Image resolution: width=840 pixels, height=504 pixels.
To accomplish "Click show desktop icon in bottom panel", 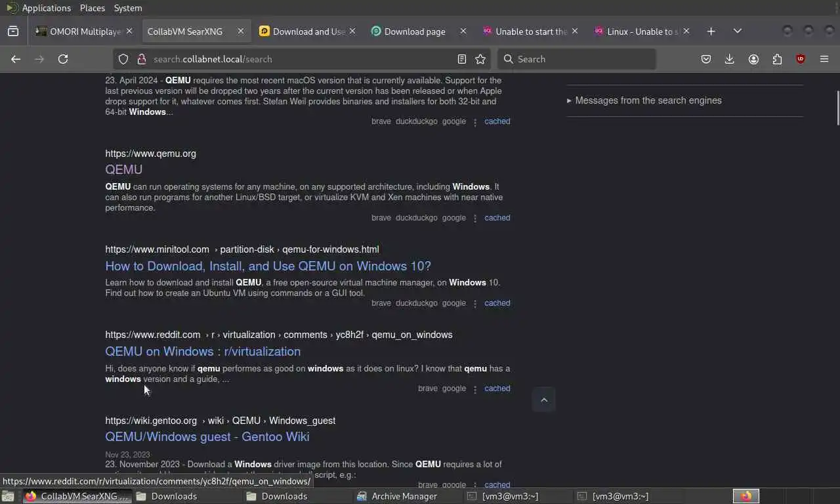I will [8, 496].
